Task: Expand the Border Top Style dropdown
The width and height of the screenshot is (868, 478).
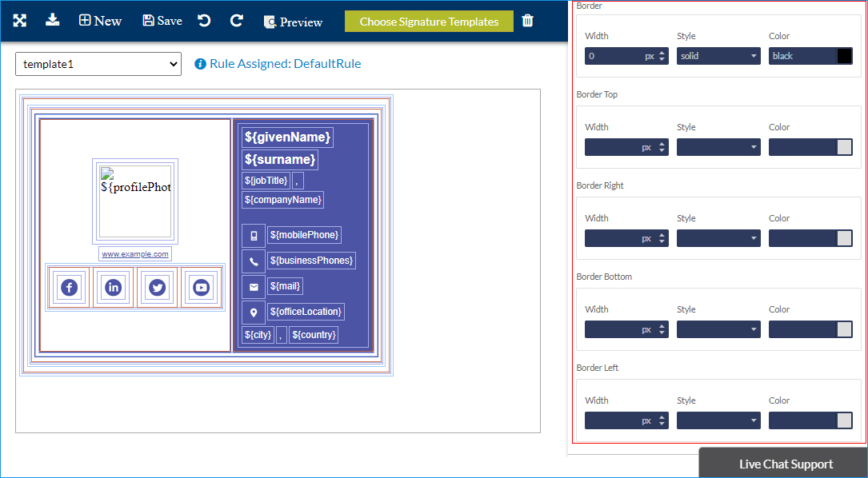Action: [x=718, y=147]
